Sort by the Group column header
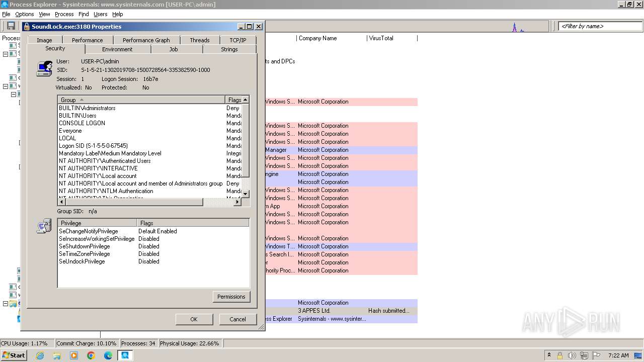Screen dimensions: 644x362 tap(141, 100)
